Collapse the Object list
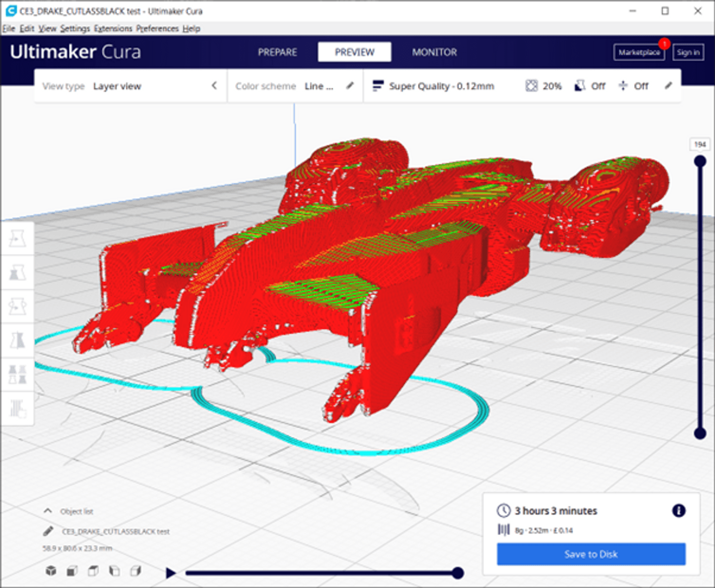 pyautogui.click(x=47, y=510)
